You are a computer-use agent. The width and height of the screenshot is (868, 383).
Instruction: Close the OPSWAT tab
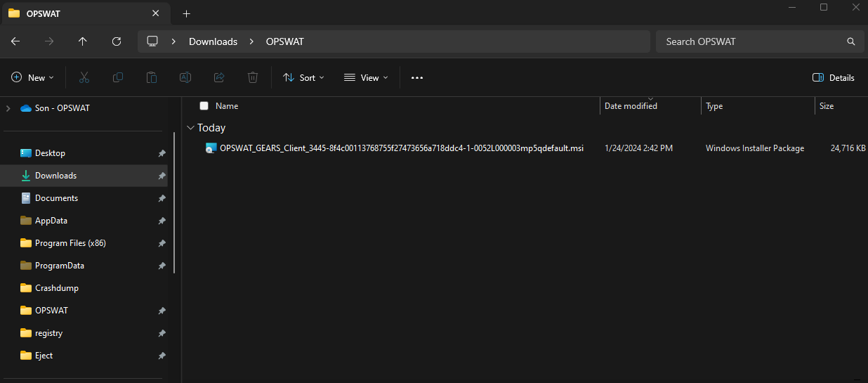click(x=156, y=13)
